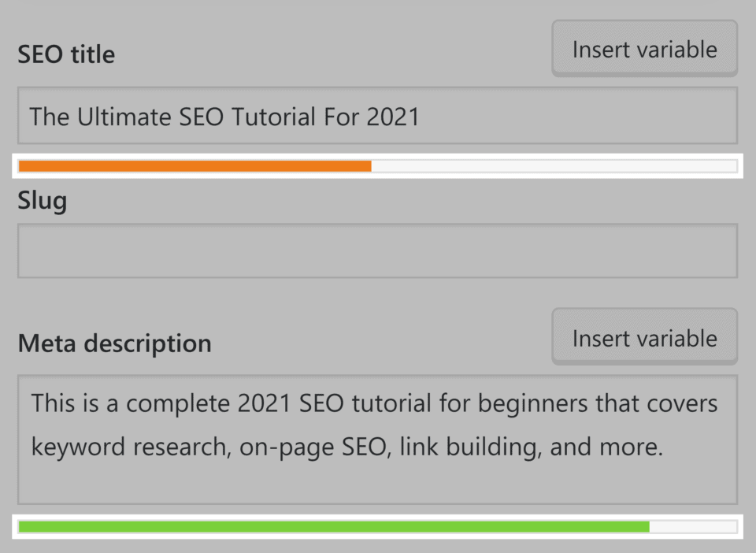Viewport: 756px width, 553px height.
Task: Click inside the SEO title input field
Action: (x=376, y=116)
